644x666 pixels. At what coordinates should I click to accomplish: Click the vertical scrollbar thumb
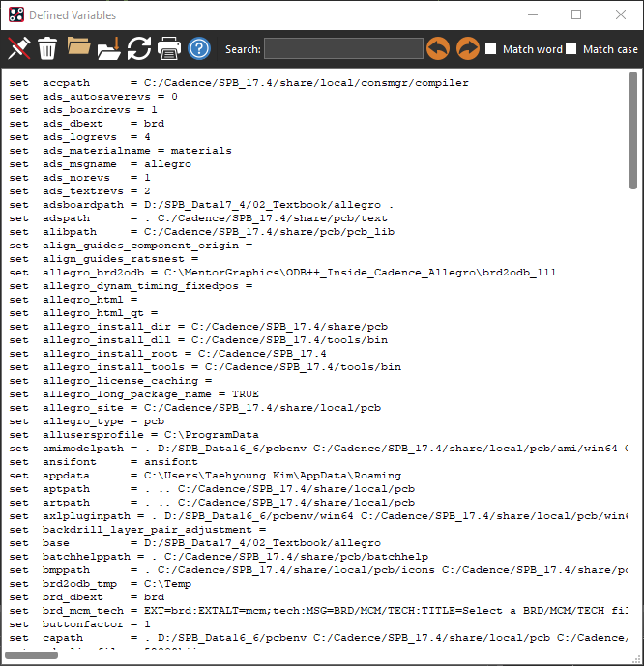click(633, 130)
